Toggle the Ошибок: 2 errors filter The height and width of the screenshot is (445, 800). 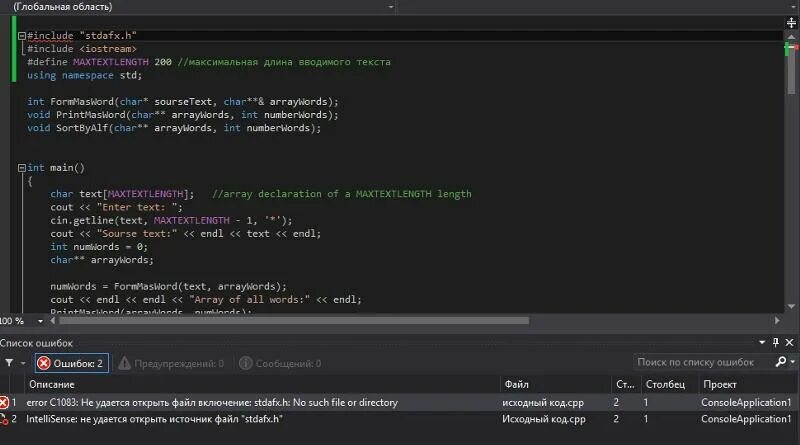72,363
